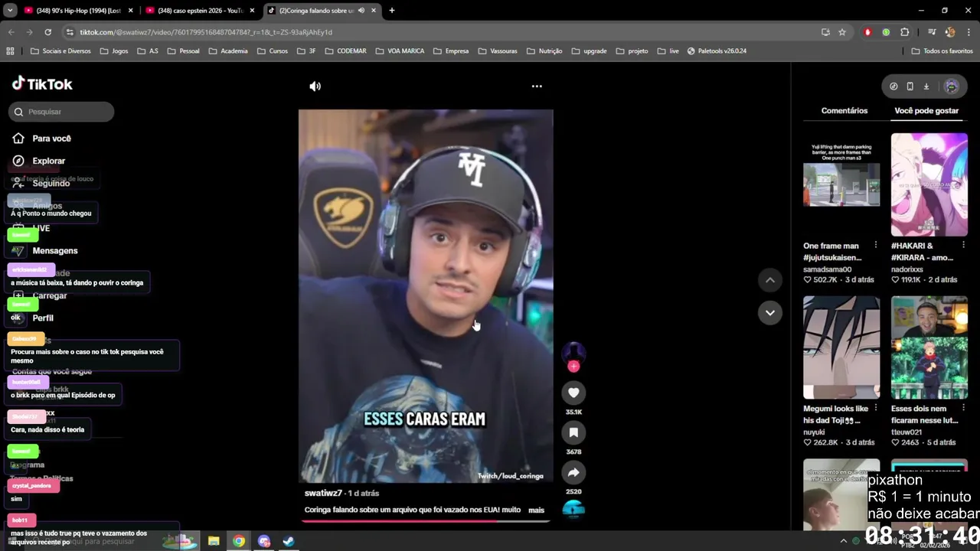
Task: Pause the playing video by clicking it
Action: [426, 296]
